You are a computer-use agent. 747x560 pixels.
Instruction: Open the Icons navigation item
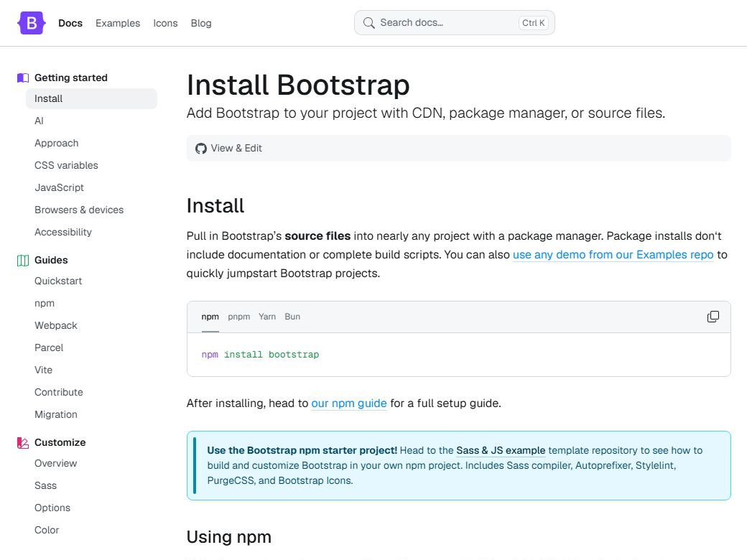(165, 23)
